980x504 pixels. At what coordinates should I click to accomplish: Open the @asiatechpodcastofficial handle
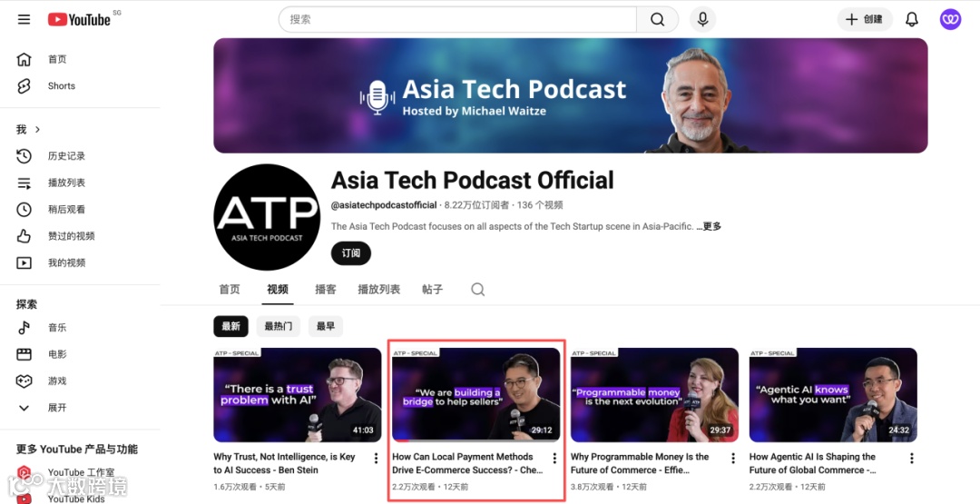[x=384, y=205]
